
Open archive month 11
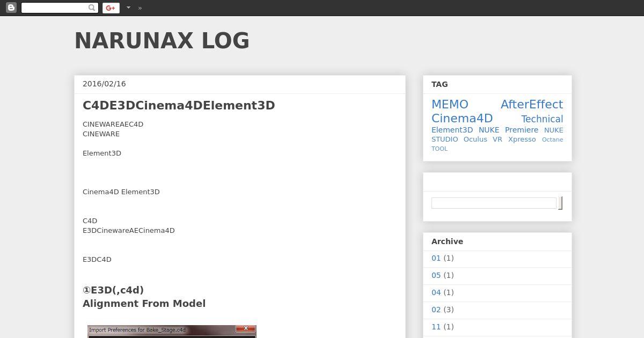coord(436,327)
